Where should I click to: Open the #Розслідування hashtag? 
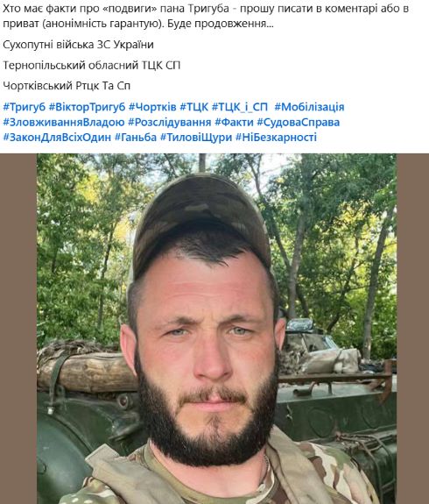(x=170, y=122)
